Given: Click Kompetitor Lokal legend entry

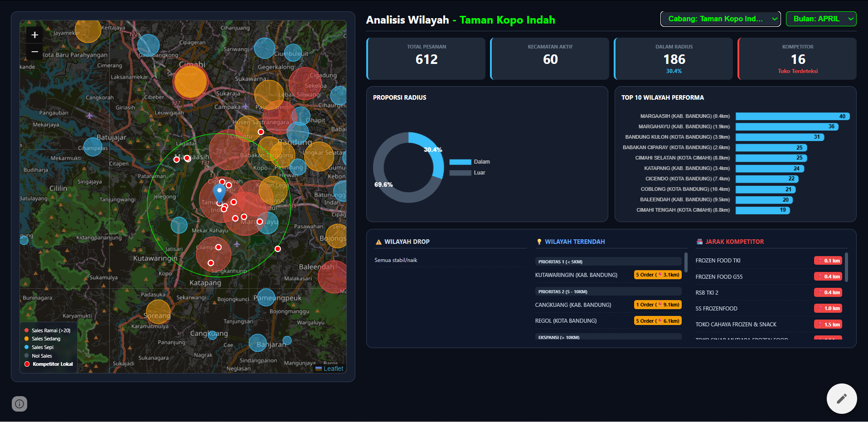Looking at the screenshot, I should (x=48, y=364).
